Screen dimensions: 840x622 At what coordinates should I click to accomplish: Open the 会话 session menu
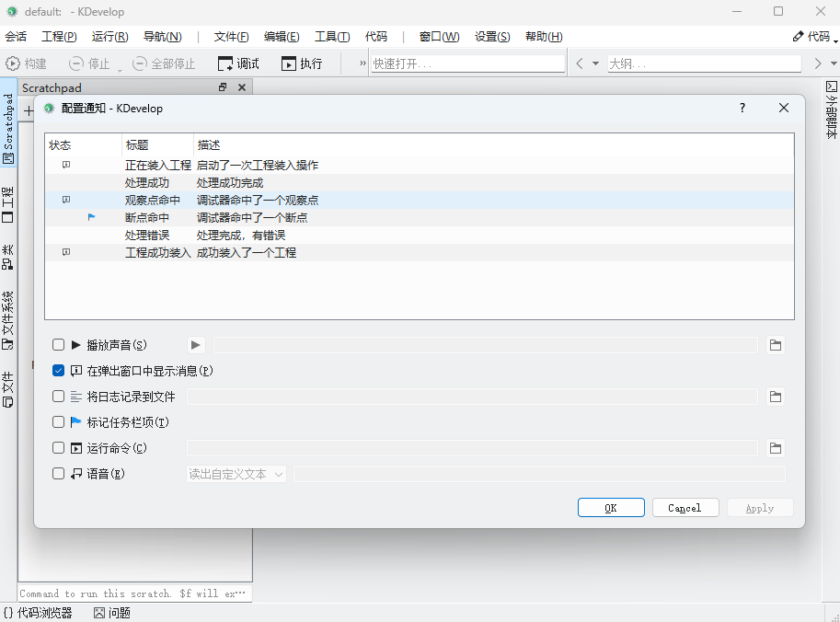coord(16,37)
